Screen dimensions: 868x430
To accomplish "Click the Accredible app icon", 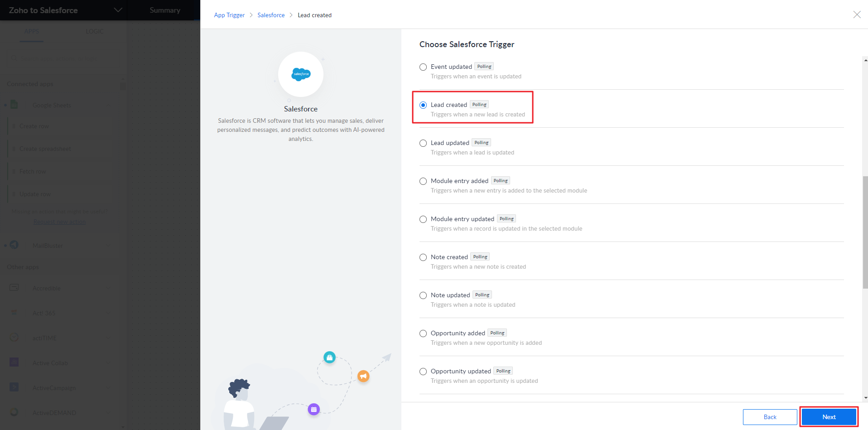I will click(x=14, y=288).
